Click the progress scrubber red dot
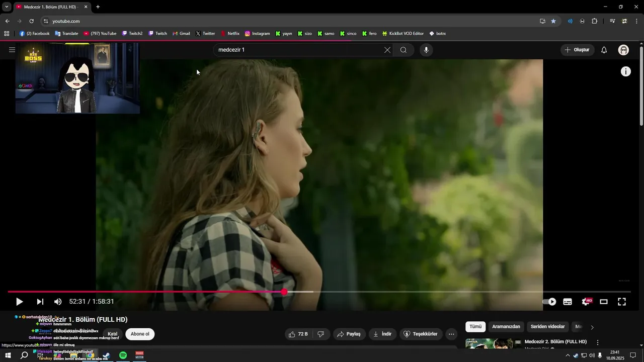Screen dimensions: 644x362 coord(284,292)
